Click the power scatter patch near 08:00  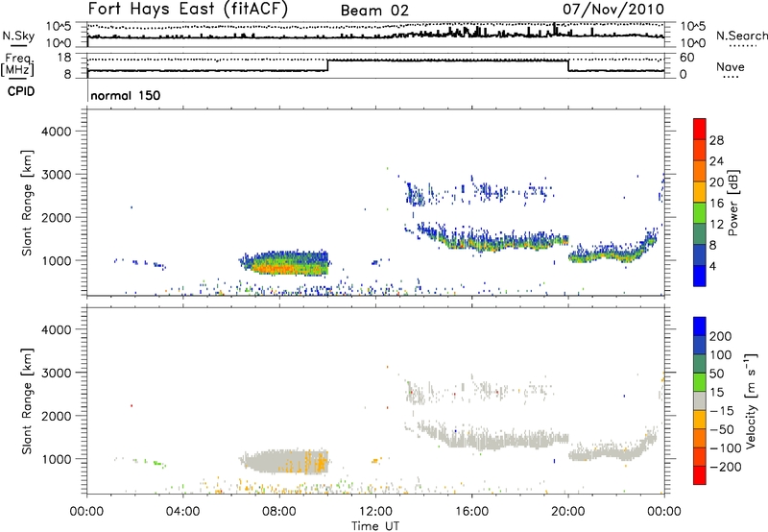(x=286, y=263)
